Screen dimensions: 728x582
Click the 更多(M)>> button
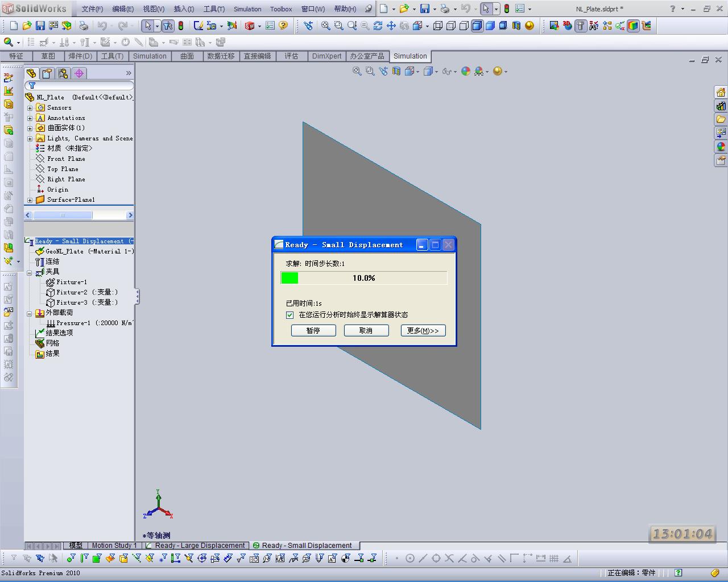(x=423, y=331)
